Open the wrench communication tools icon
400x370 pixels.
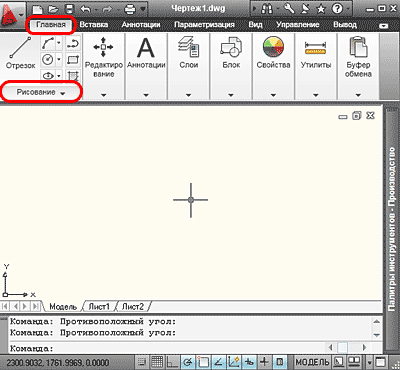pos(289,9)
